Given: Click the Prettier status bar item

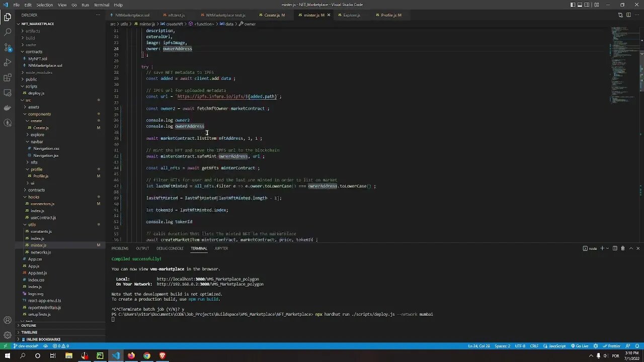Looking at the screenshot, I should coord(611,346).
